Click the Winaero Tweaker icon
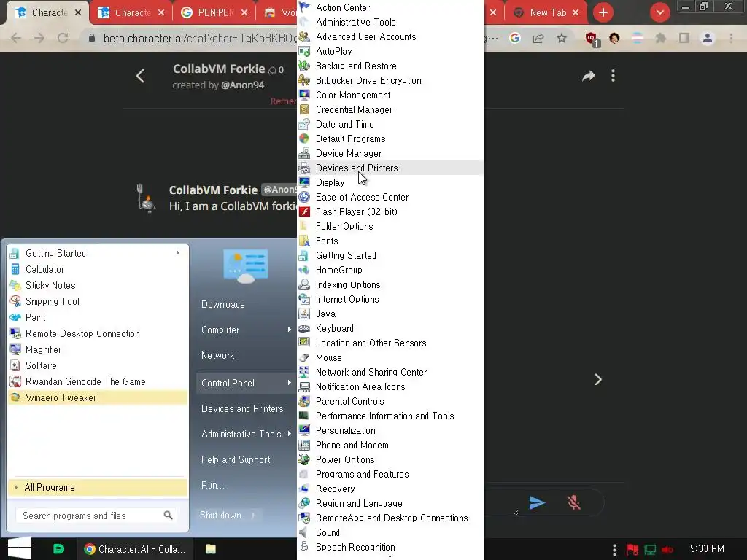The height and width of the screenshot is (560, 747). [15, 397]
